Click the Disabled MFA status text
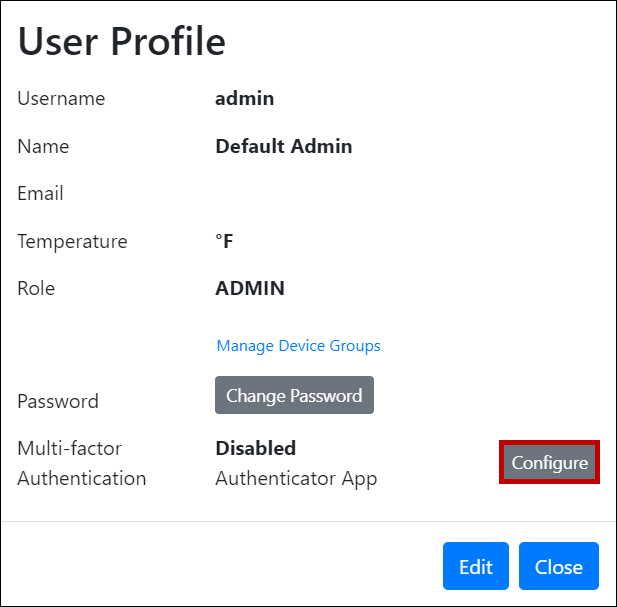Viewport: 617px width, 607px height. pyautogui.click(x=255, y=448)
